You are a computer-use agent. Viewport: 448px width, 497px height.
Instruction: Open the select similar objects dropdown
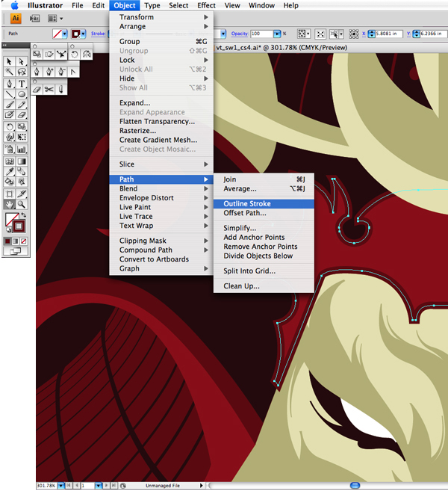pos(342,34)
